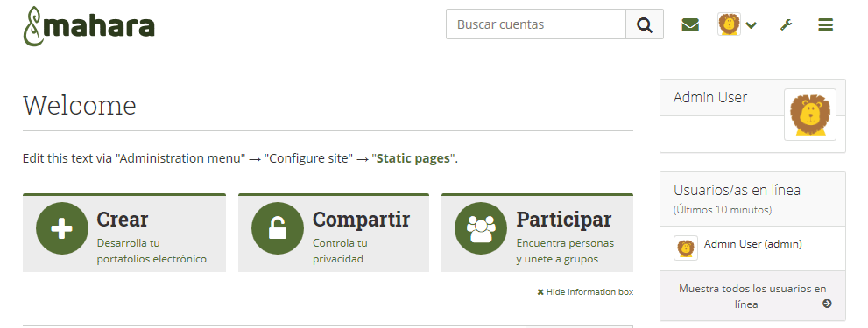Open the main hamburger menu
The width and height of the screenshot is (868, 328).
(825, 24)
